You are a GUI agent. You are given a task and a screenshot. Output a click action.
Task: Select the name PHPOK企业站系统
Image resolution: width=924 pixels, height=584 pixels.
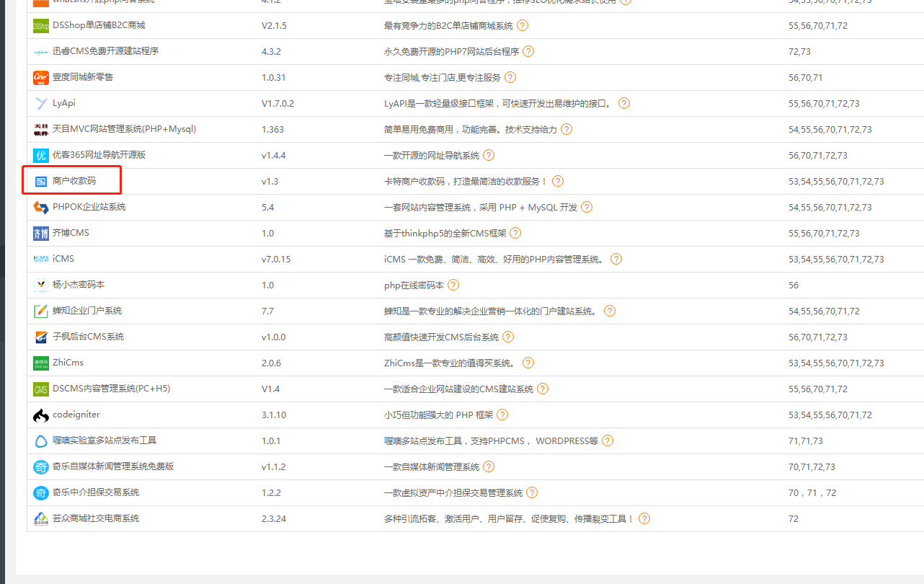[89, 207]
